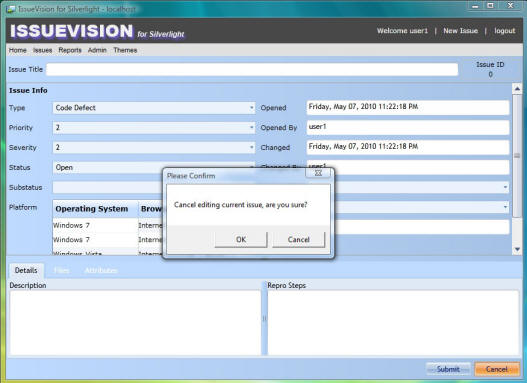Click the Issue Info scroll up arrow
This screenshot has height=383, width=527.
point(517,89)
